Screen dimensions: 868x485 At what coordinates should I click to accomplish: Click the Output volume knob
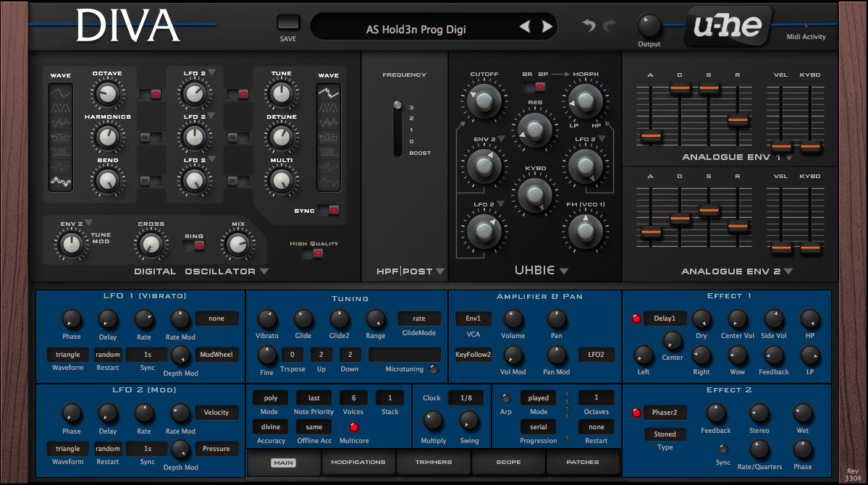coord(649,25)
